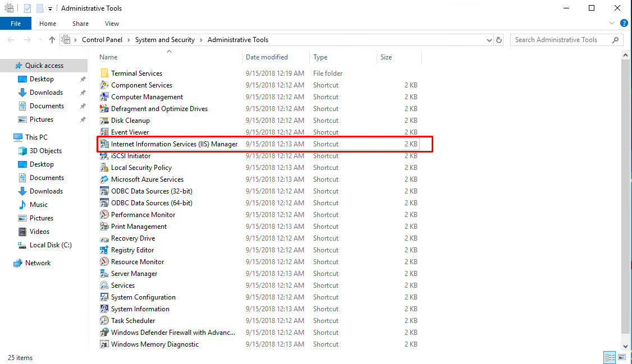The height and width of the screenshot is (364, 632).
Task: Select ODBC Data Sources (32-bit) icon
Action: (x=104, y=191)
